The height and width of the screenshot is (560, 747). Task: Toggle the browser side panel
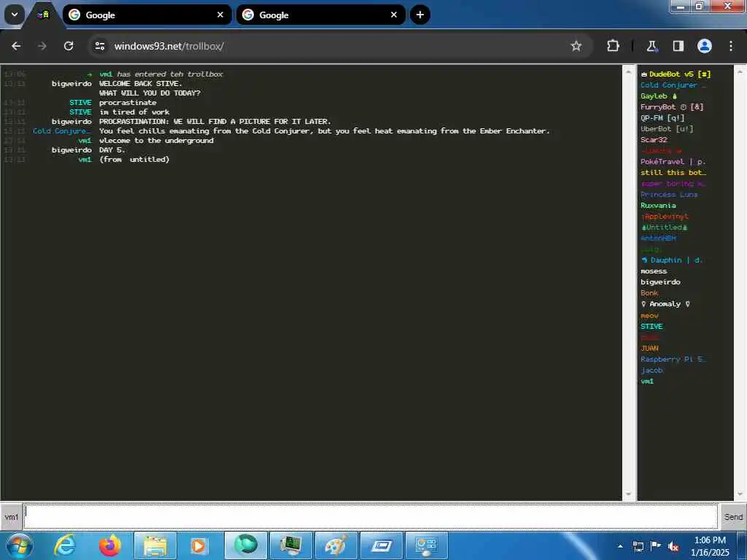click(x=678, y=46)
